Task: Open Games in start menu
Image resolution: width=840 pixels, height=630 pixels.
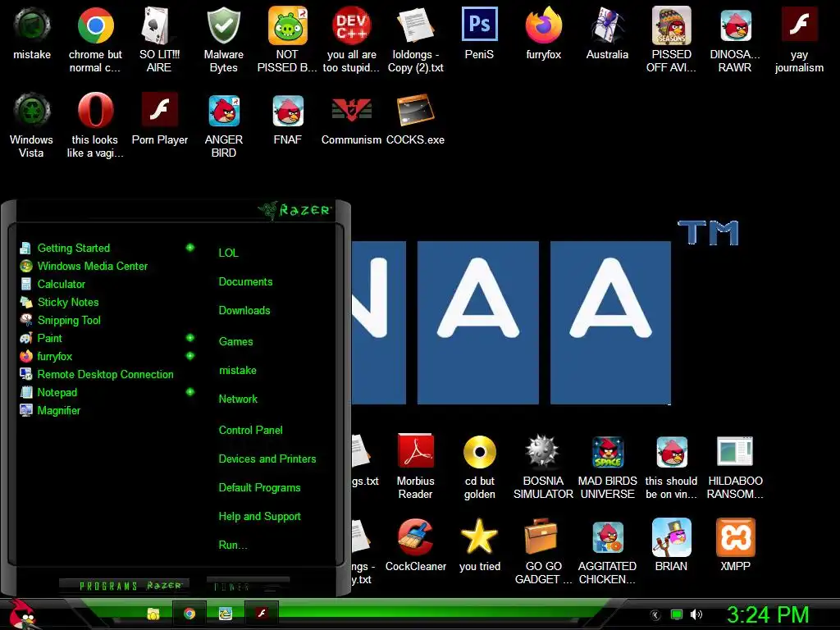Action: pos(235,341)
